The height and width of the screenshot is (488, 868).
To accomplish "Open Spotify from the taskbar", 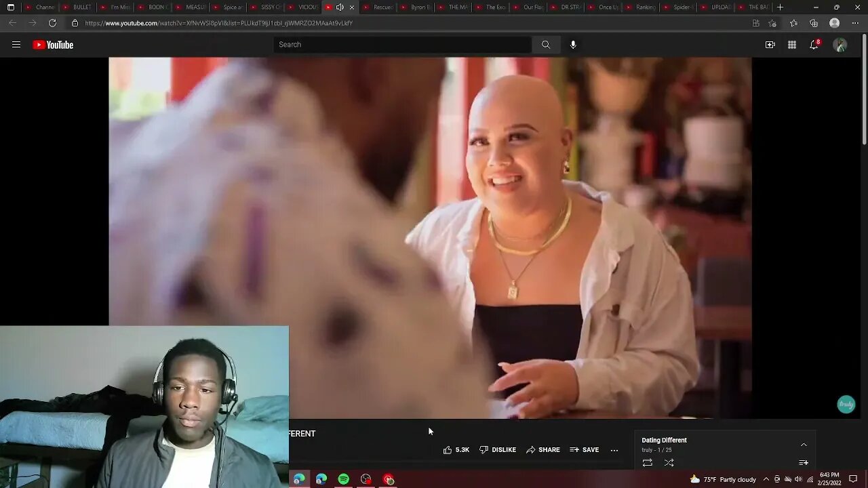I will (x=344, y=479).
